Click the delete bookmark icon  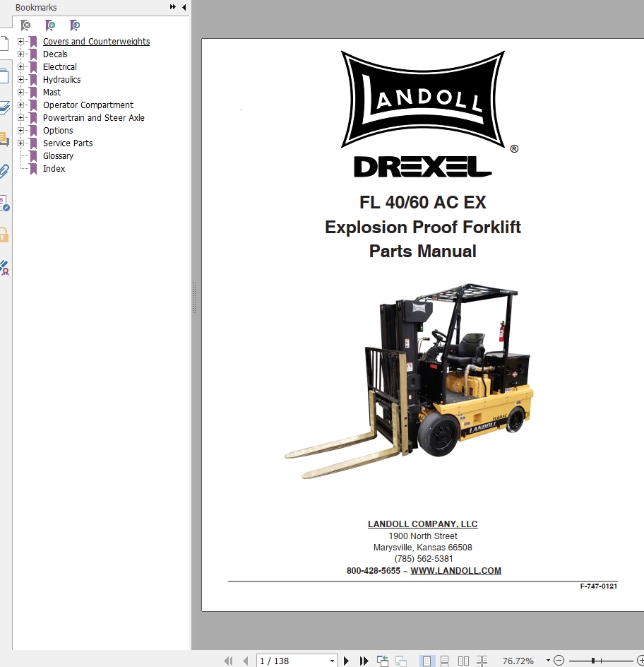click(25, 25)
